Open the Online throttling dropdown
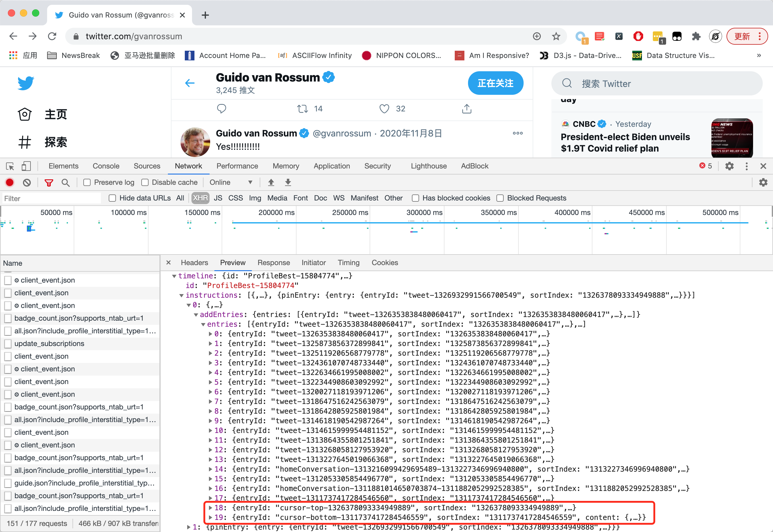The image size is (773, 532). tap(231, 182)
